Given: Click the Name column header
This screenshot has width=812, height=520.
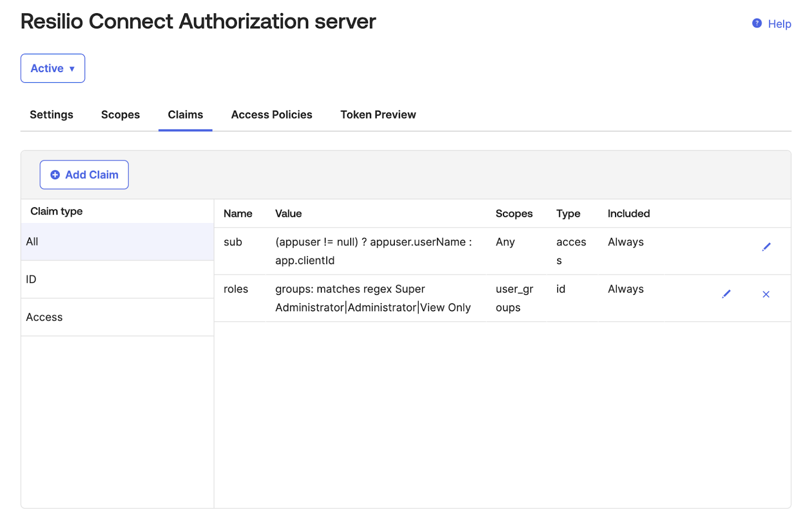Looking at the screenshot, I should 238,214.
